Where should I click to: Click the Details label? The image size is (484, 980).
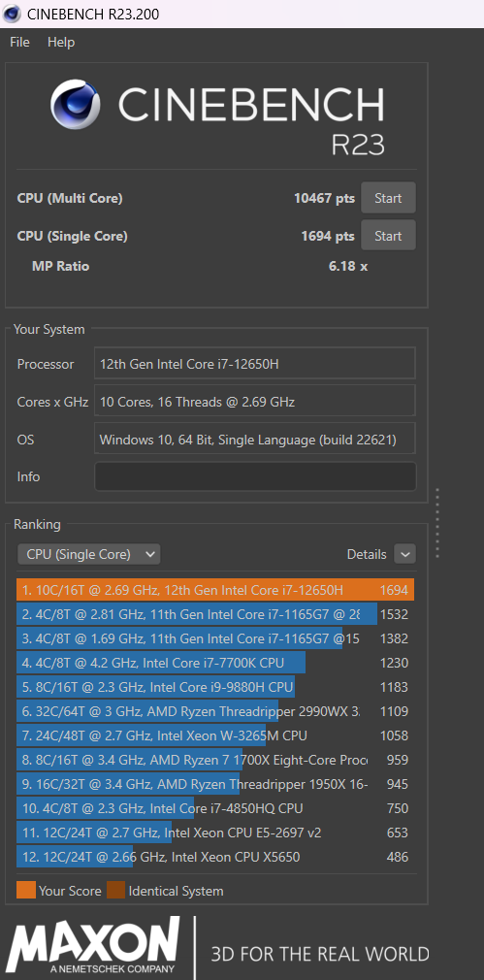click(x=367, y=554)
